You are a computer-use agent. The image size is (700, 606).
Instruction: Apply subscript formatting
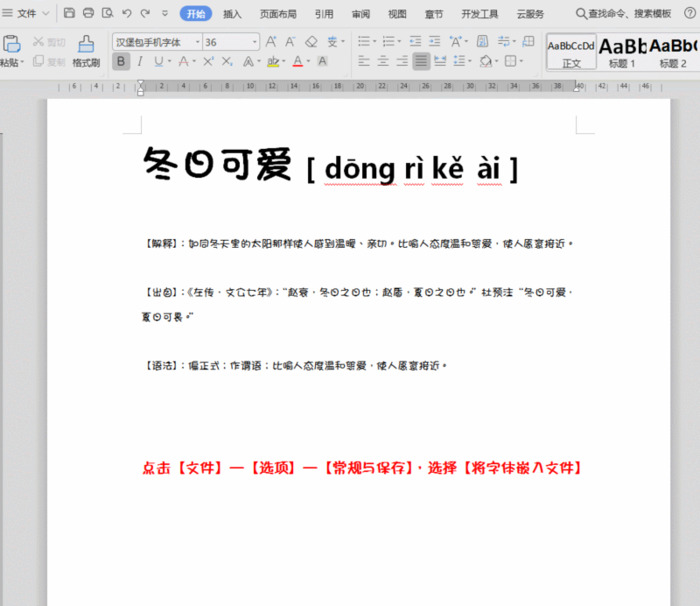227,61
